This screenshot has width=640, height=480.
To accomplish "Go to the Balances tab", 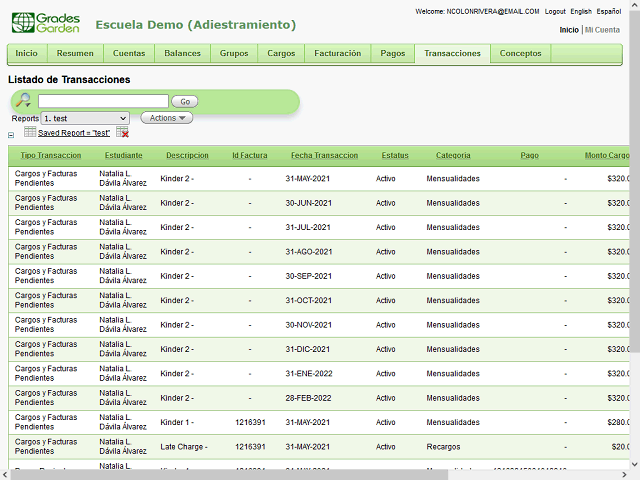I will pos(182,53).
